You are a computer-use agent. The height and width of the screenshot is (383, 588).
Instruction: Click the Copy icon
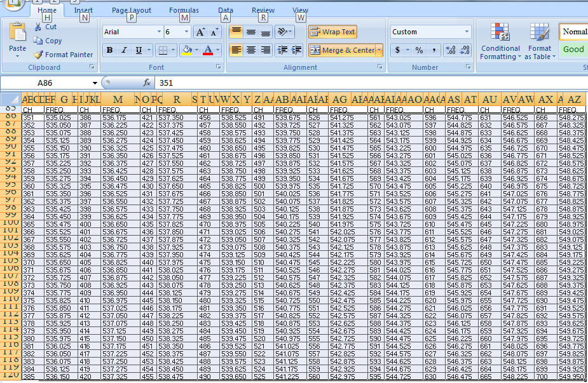click(x=38, y=41)
